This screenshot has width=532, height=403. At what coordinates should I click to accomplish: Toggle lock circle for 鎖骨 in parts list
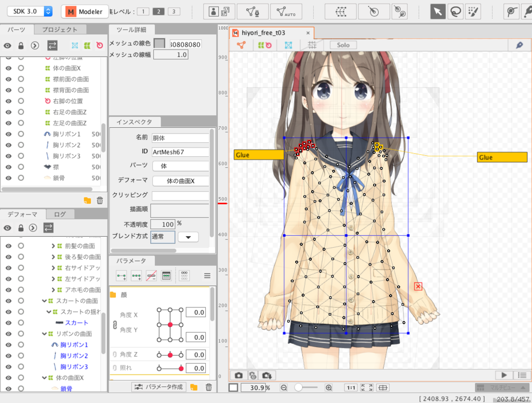click(21, 178)
